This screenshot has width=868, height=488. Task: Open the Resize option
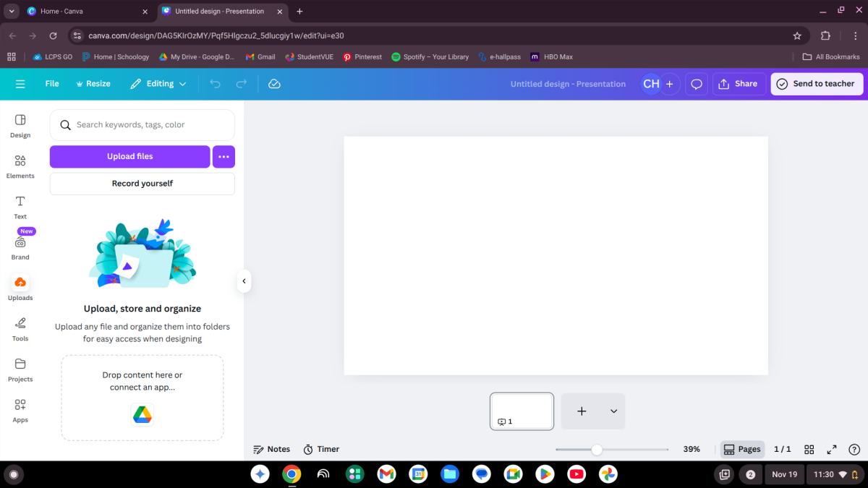93,84
